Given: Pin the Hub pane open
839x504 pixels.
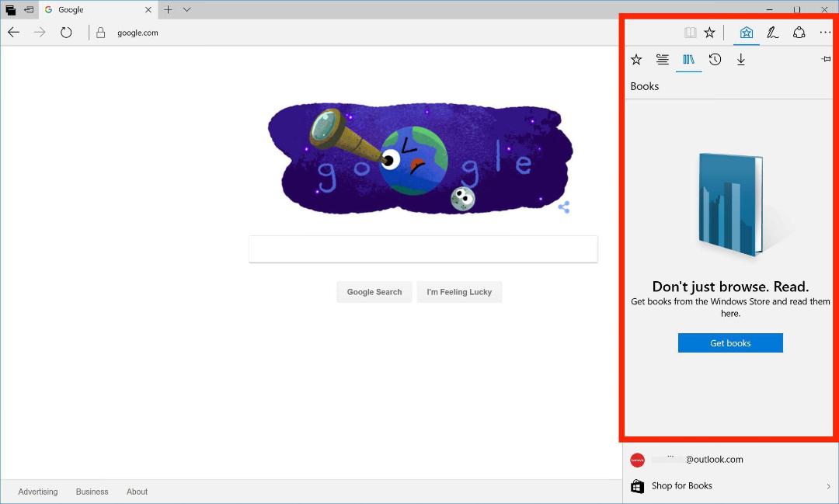Looking at the screenshot, I should (x=826, y=59).
